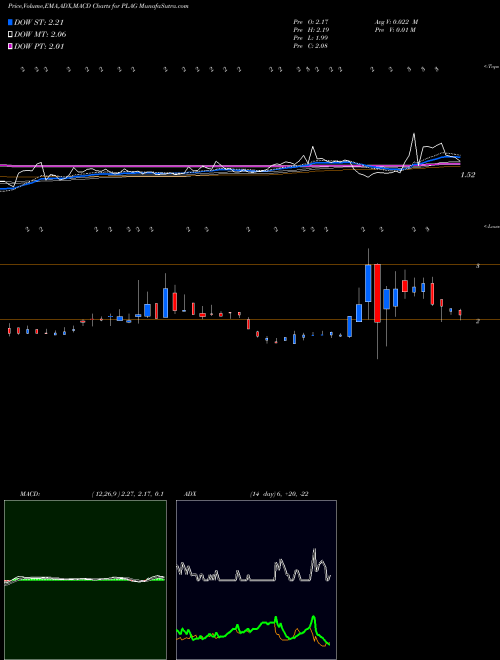Select the 'DOW MT: 2.06' legend text

[40, 34]
